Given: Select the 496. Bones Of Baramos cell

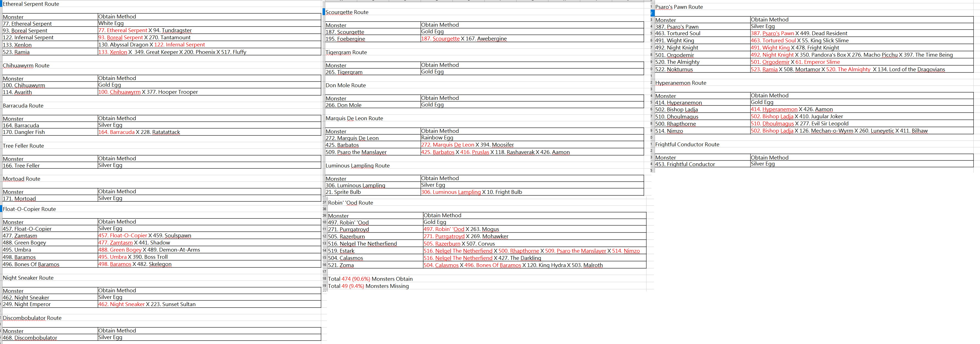Looking at the screenshot, I should tap(31, 264).
